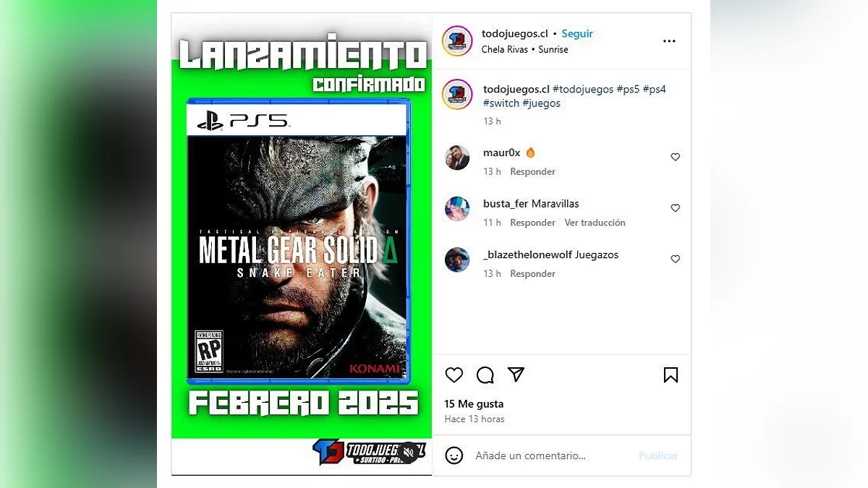View _blazethelonewolf's profile avatar
This screenshot has width=868, height=488.
(457, 260)
